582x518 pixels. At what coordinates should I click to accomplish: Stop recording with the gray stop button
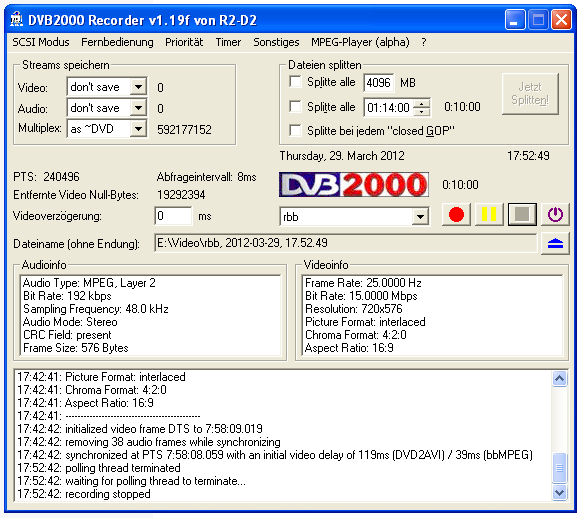[522, 214]
